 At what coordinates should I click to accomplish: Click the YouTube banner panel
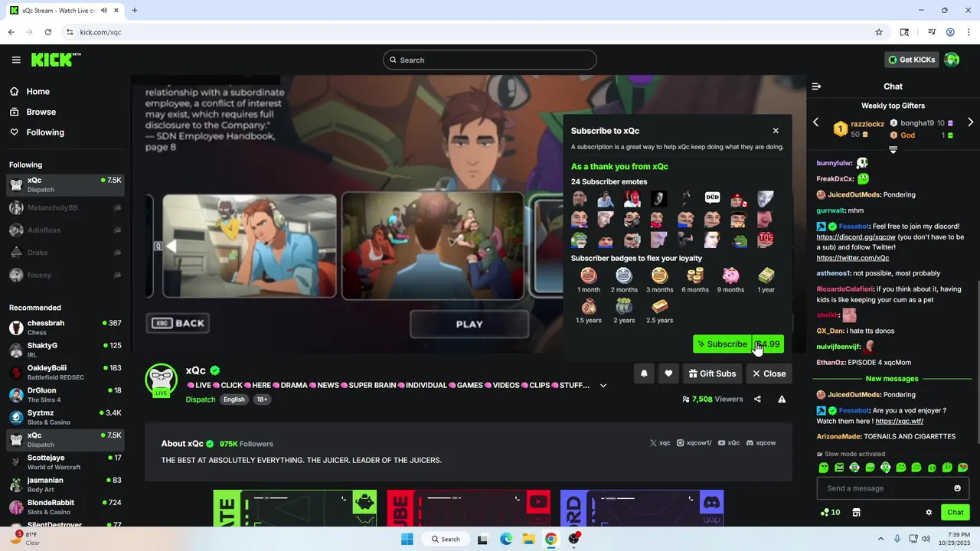[x=469, y=508]
